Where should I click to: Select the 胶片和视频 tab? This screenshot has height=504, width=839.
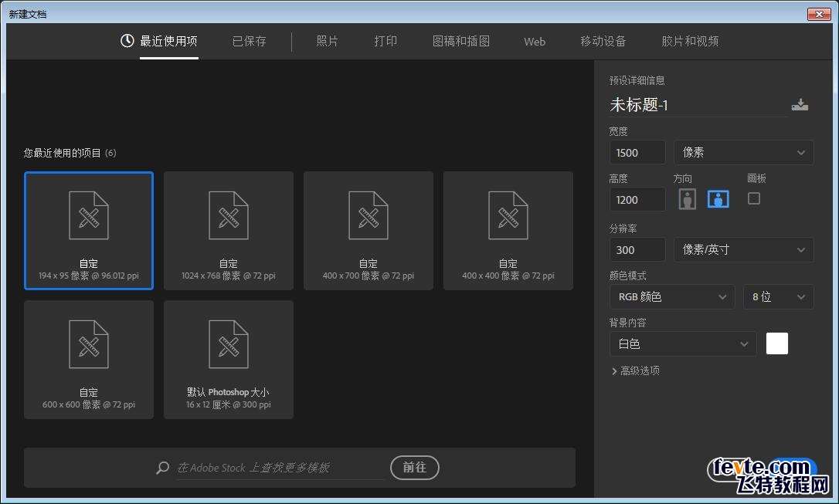coord(690,41)
